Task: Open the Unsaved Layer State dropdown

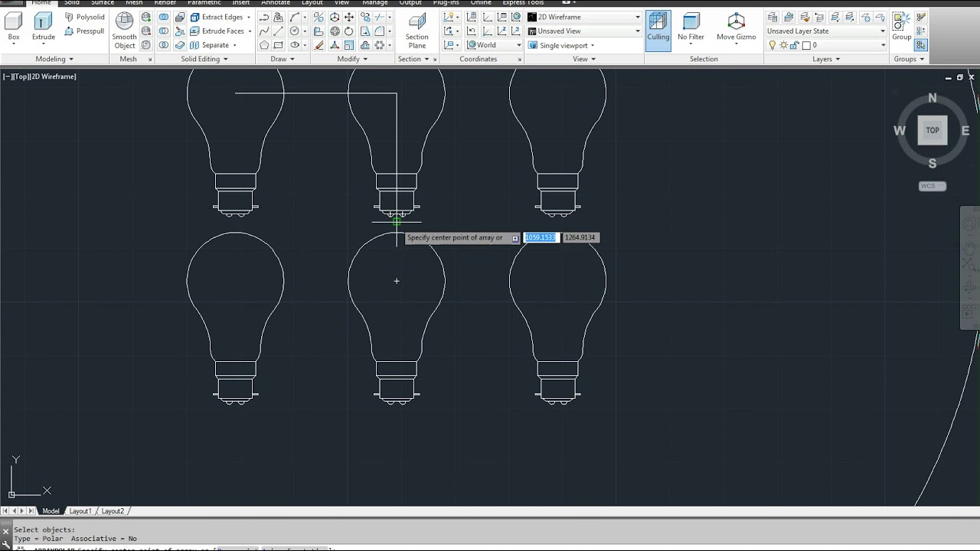Action: (x=826, y=31)
